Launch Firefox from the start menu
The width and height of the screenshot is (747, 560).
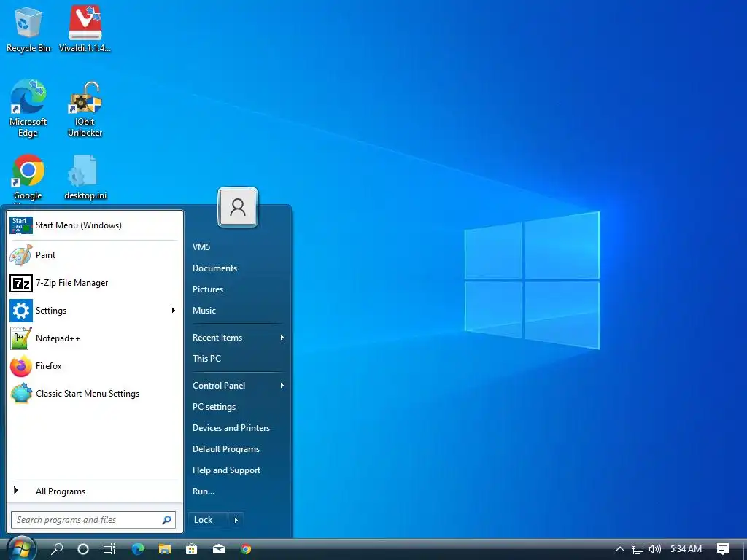pyautogui.click(x=94, y=366)
